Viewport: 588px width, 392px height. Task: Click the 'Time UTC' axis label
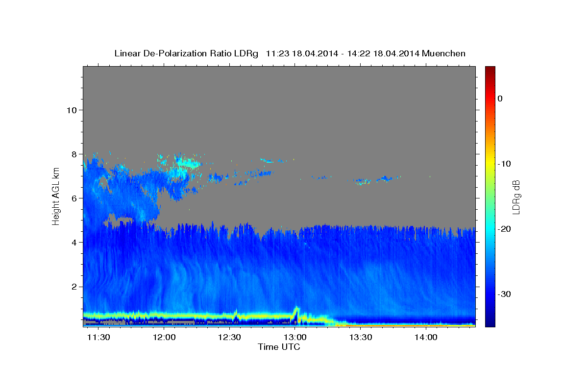click(279, 347)
